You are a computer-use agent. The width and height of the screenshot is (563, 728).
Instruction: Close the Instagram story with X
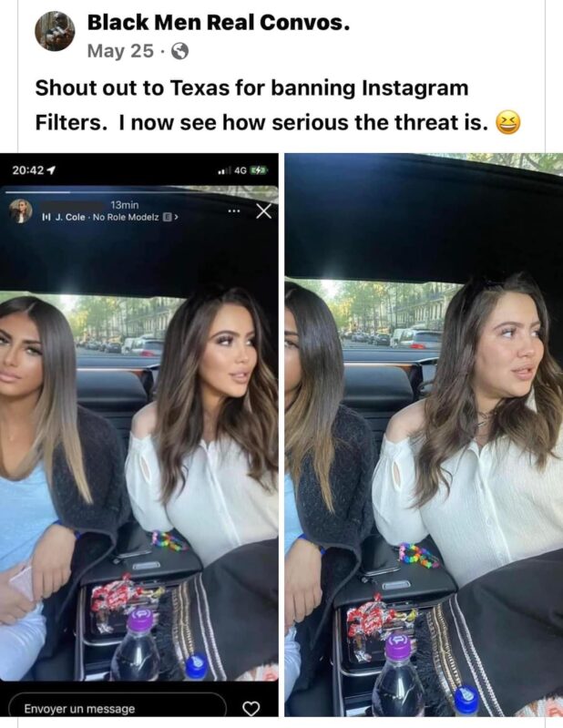[x=263, y=211]
